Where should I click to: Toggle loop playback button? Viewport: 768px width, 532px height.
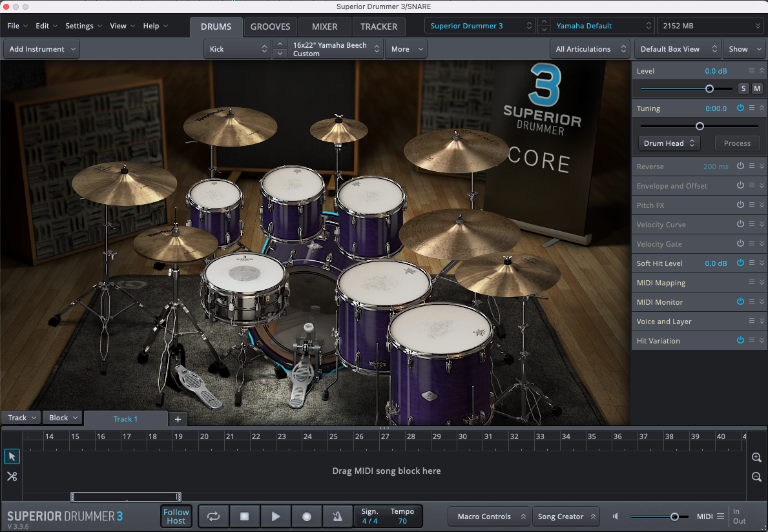point(214,517)
